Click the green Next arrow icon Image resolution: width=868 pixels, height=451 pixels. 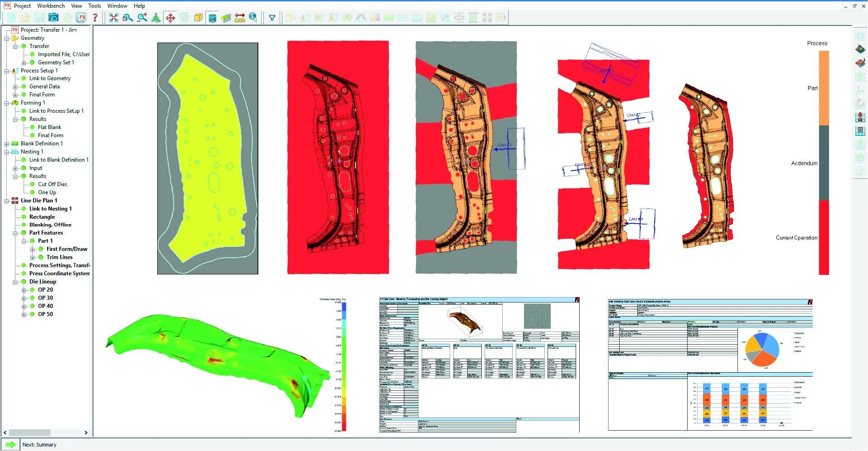(x=10, y=445)
